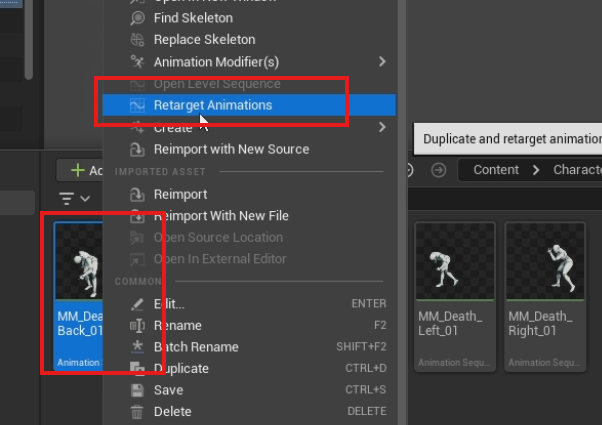Screen dimensions: 602x425
Task: Click the pencil icon next to Edit
Action: coord(137,303)
